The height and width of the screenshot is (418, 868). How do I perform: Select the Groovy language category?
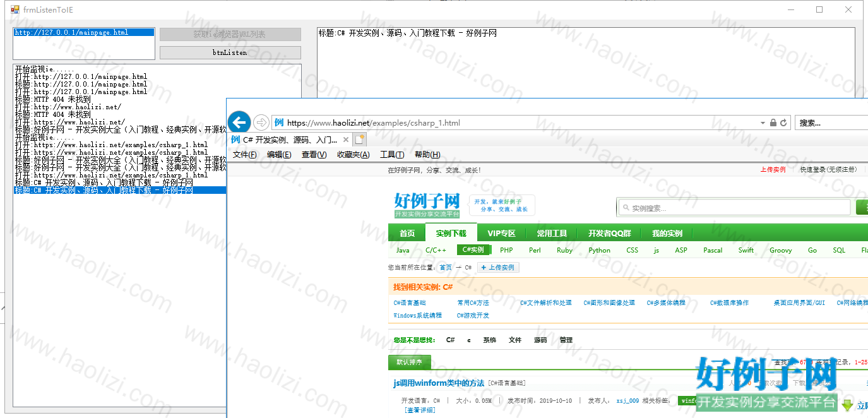[x=780, y=250]
